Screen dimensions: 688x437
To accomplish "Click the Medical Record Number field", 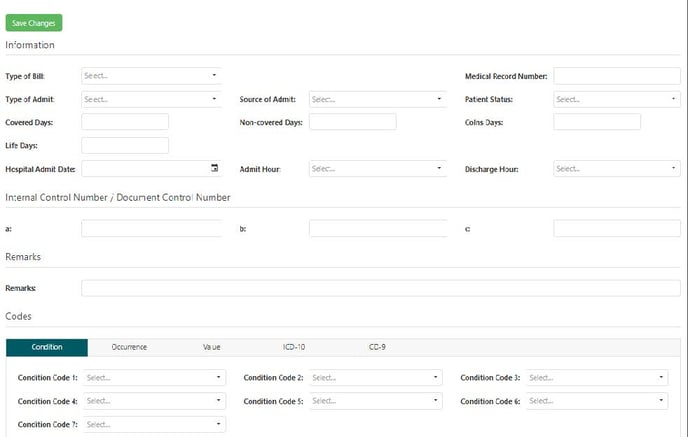I will 616,76.
